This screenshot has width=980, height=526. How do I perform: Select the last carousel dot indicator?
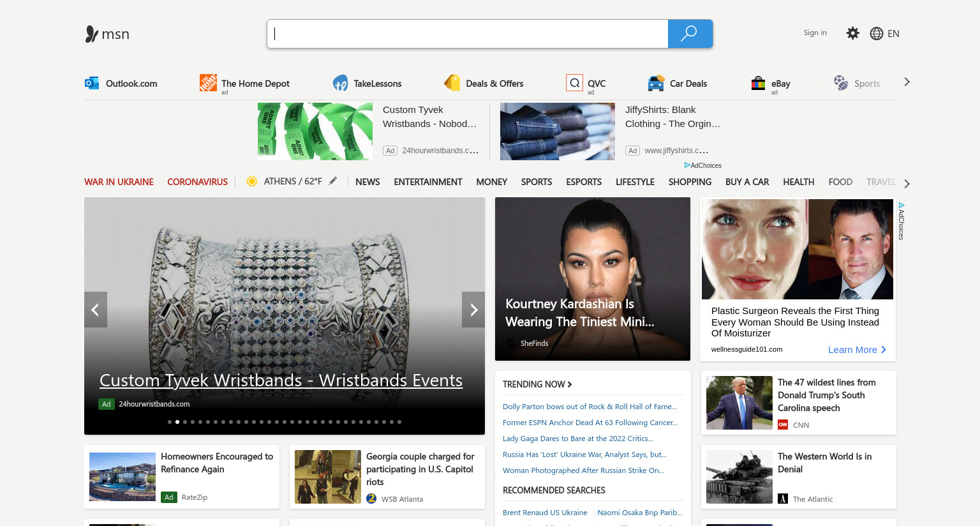point(399,422)
